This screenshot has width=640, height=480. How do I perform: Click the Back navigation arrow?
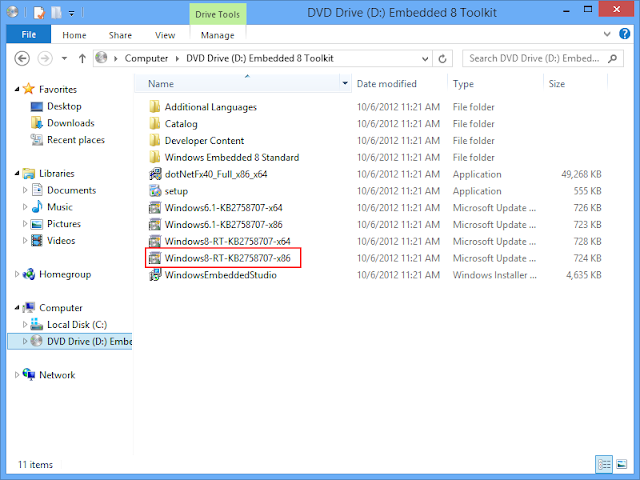point(22,58)
